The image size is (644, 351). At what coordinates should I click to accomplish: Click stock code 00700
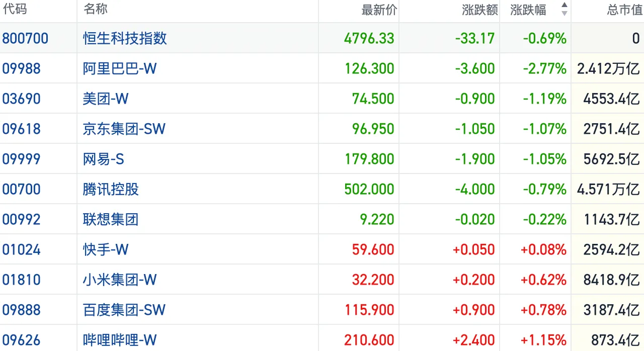point(21,189)
